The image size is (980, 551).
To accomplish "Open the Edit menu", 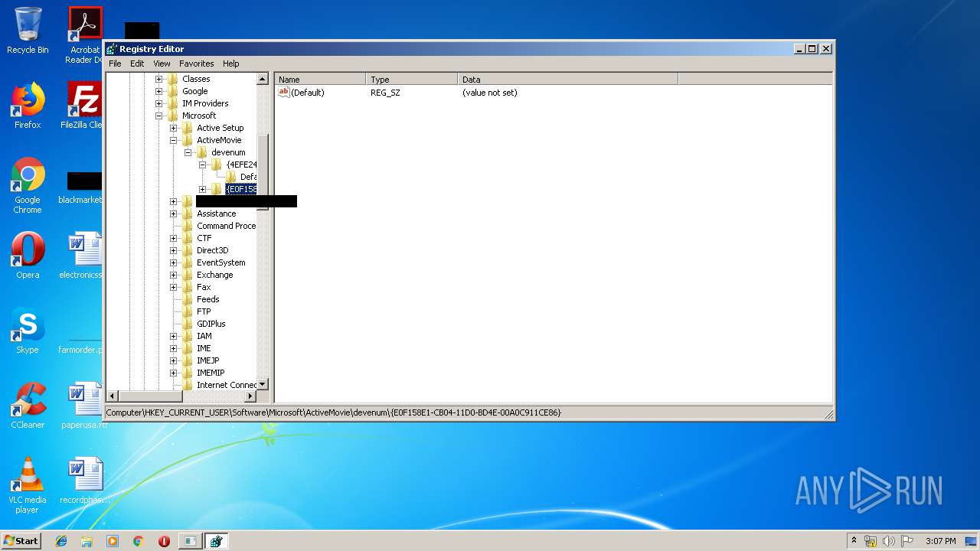I will coord(137,64).
